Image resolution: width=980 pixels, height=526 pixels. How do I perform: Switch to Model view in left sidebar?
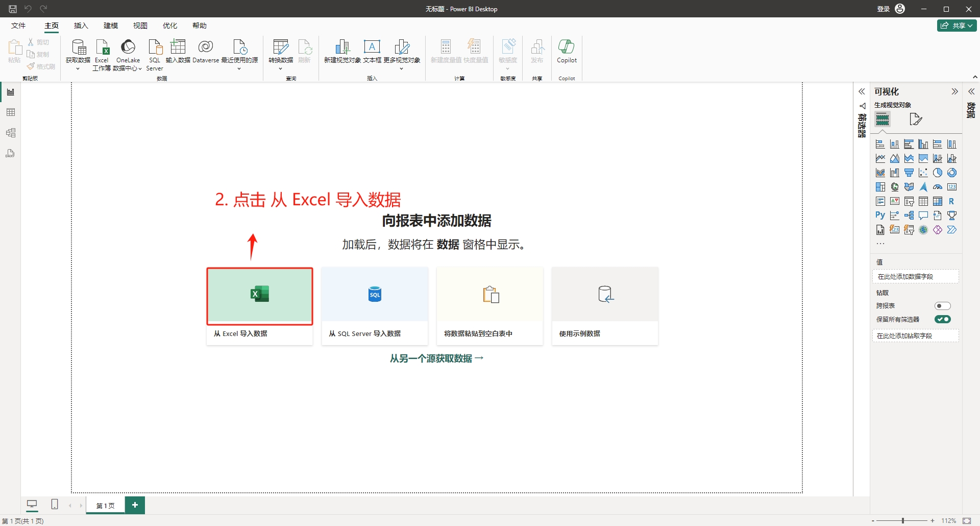coord(11,133)
